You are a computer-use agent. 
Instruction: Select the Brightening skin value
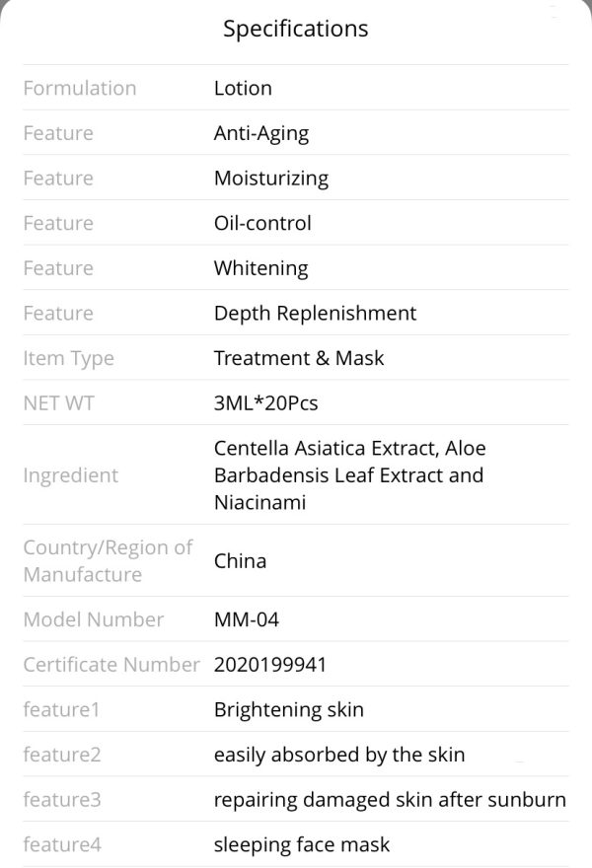(x=288, y=709)
